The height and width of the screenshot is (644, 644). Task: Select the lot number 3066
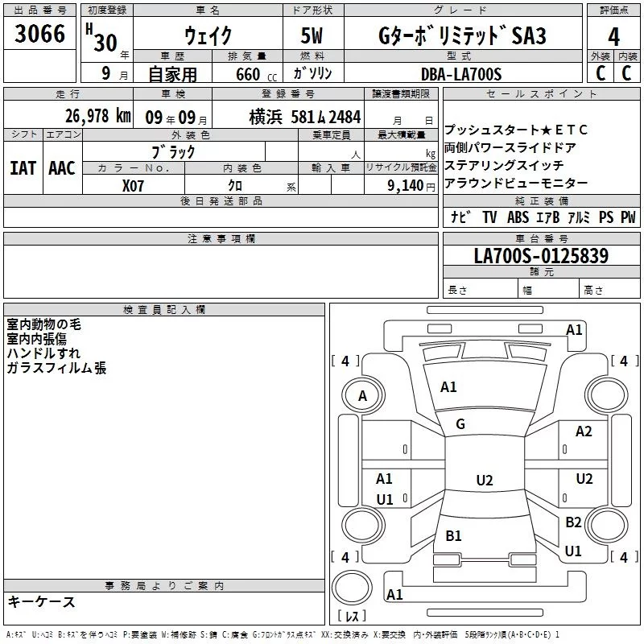(39, 35)
